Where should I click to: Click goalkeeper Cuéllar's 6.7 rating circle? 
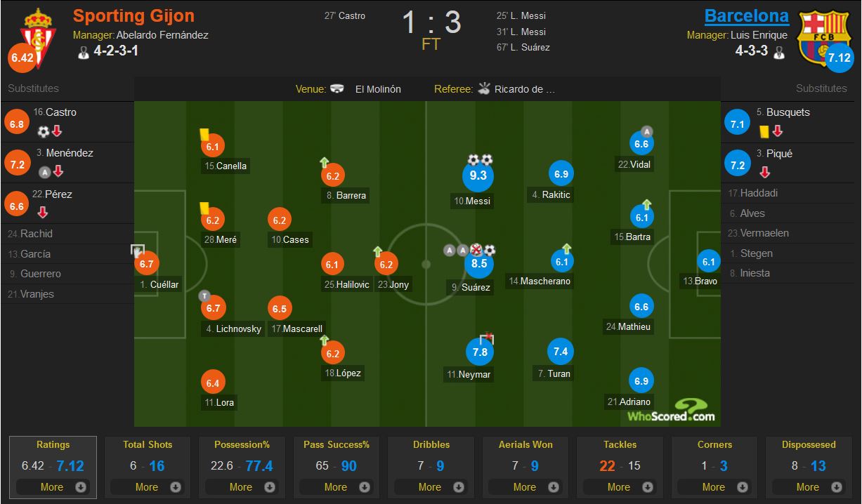[x=146, y=264]
